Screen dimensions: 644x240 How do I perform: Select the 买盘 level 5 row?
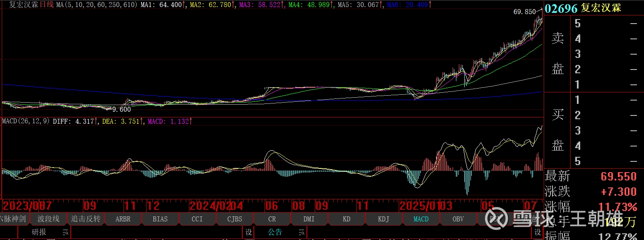(x=607, y=161)
